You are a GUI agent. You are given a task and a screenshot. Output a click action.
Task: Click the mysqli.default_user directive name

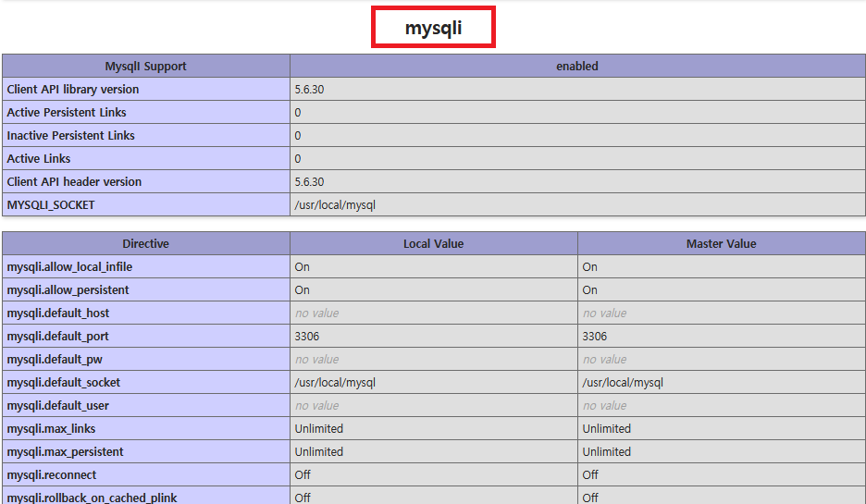pyautogui.click(x=58, y=406)
